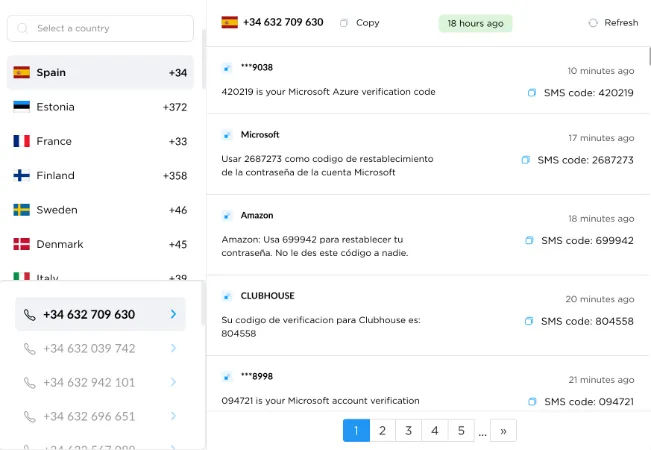Image resolution: width=651 pixels, height=450 pixels.
Task: Go to pagination page 2
Action: pyautogui.click(x=382, y=430)
